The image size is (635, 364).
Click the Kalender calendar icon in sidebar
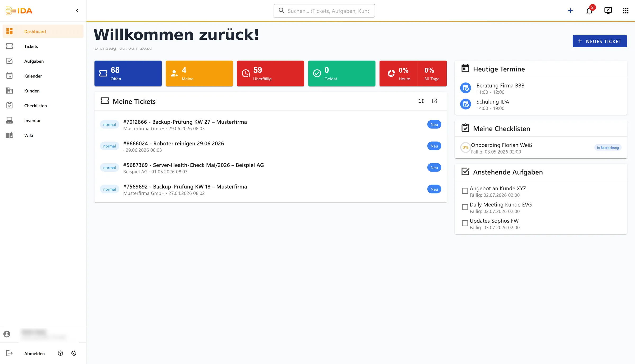pos(10,76)
